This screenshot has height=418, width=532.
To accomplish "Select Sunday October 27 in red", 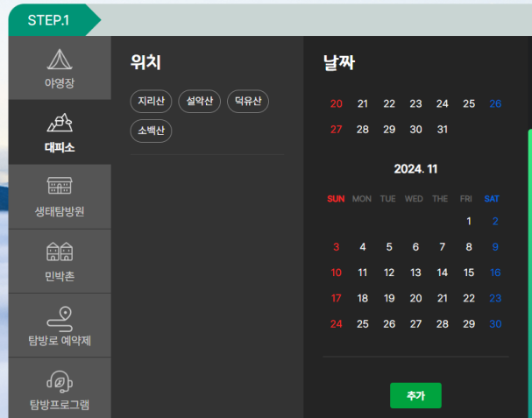I will coord(337,130).
